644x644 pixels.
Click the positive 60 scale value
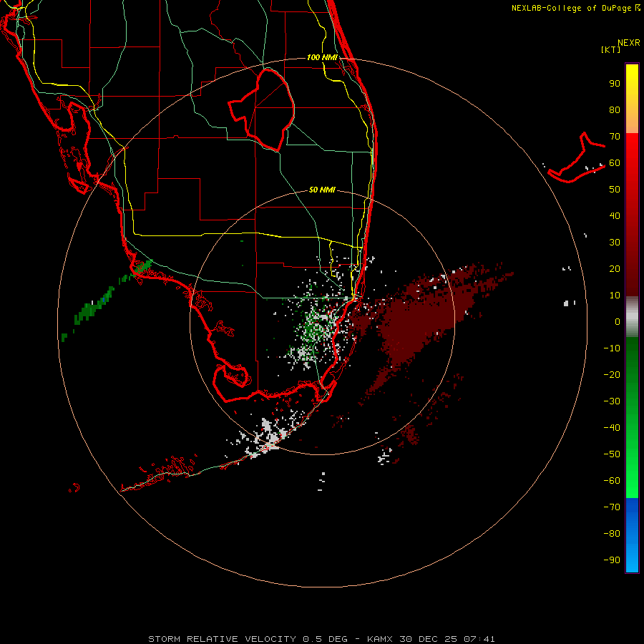(x=615, y=163)
